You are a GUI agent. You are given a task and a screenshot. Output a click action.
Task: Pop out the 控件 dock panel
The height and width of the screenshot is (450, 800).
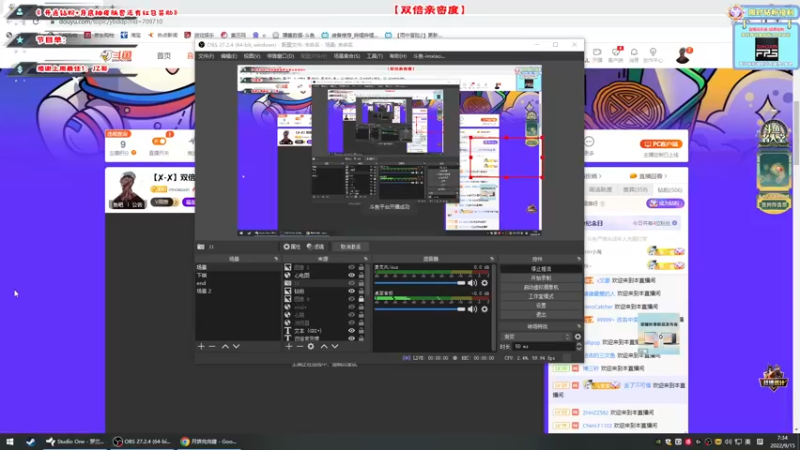(x=579, y=259)
